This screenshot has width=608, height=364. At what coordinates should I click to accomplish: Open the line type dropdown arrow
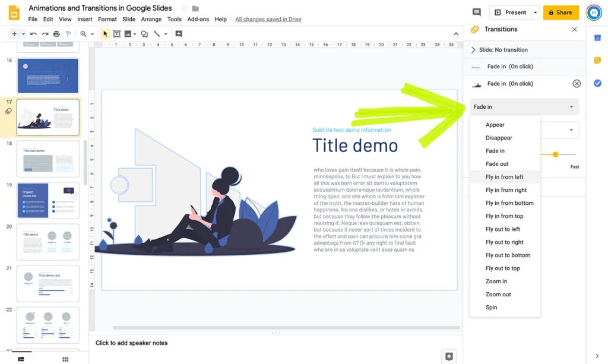click(x=166, y=34)
